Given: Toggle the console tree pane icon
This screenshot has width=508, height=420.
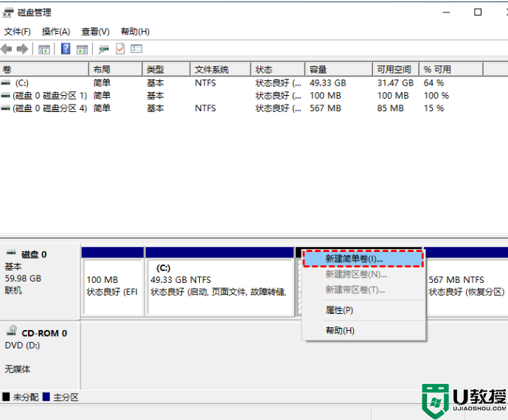Looking at the screenshot, I should click(44, 49).
